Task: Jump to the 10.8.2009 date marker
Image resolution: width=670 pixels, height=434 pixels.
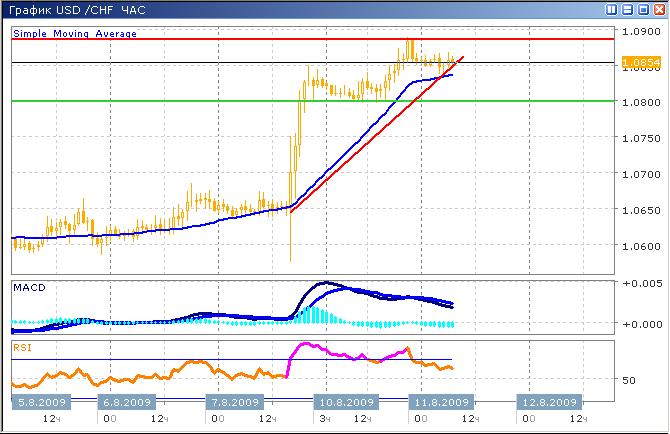Action: click(x=348, y=402)
